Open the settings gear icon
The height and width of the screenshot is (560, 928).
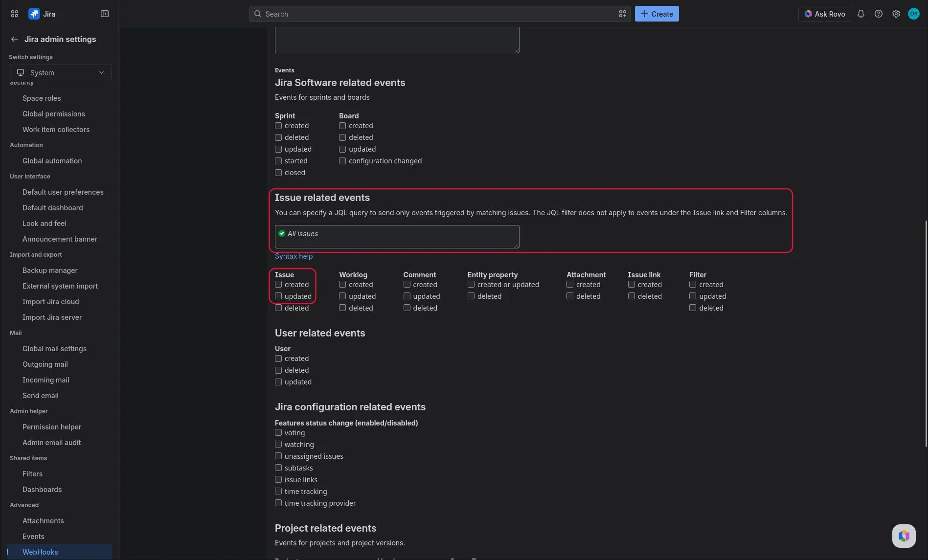[x=896, y=14]
